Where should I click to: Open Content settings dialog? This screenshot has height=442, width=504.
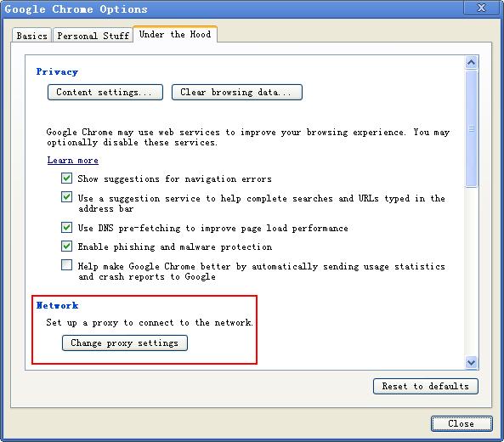tap(105, 93)
